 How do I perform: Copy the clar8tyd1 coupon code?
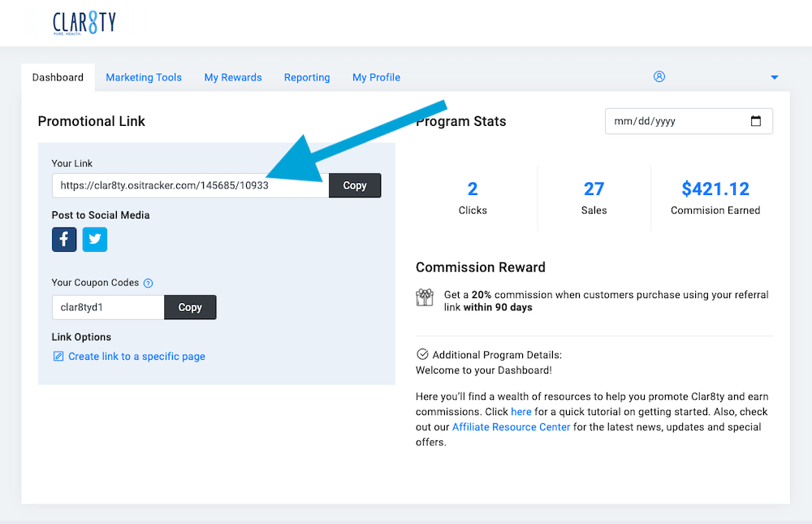pyautogui.click(x=190, y=307)
